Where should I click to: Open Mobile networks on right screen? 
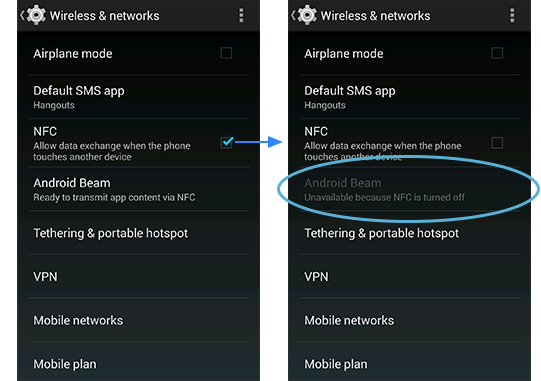pos(409,320)
